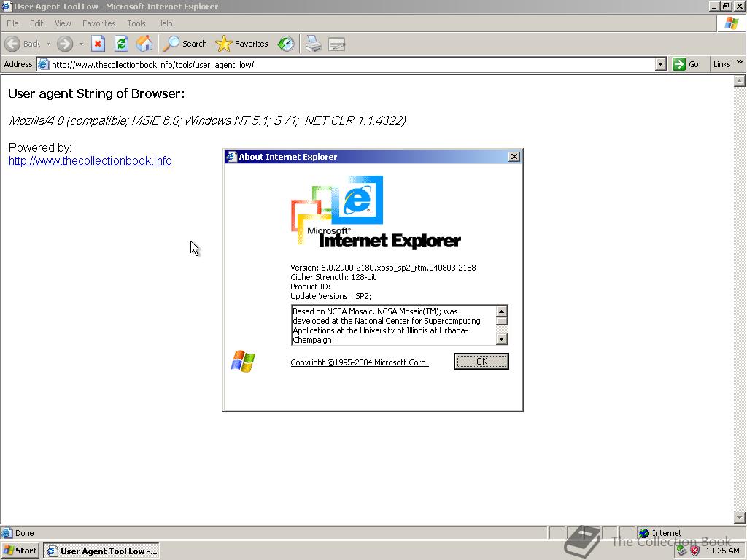Click the About dialog title bar icon
747x560 pixels.
(231, 157)
